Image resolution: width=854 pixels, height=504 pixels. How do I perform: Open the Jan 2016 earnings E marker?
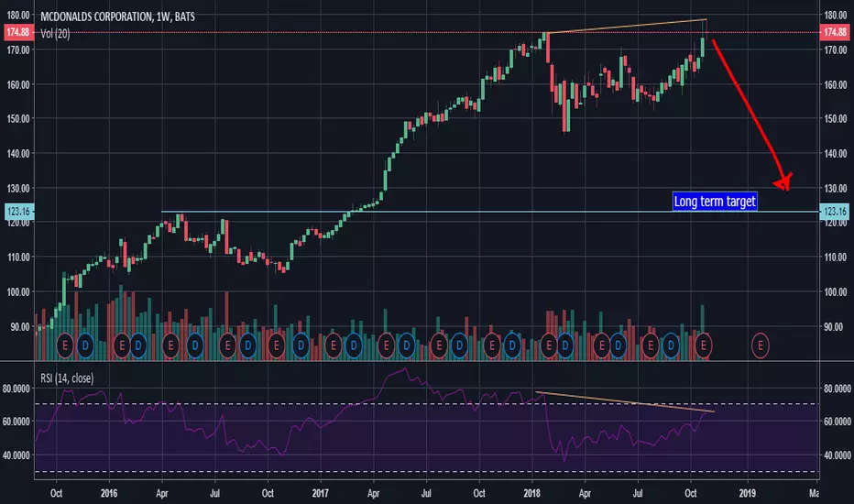tap(122, 345)
